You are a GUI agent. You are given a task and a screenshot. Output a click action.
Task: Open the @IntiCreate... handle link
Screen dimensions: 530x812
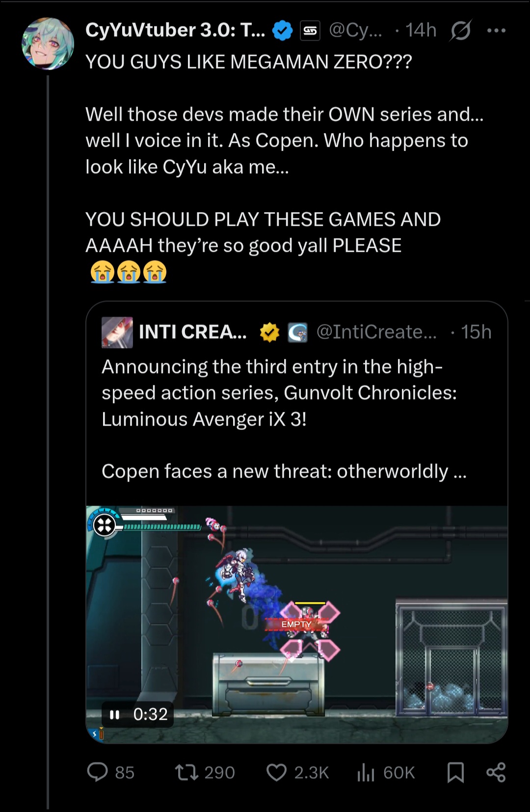[376, 332]
